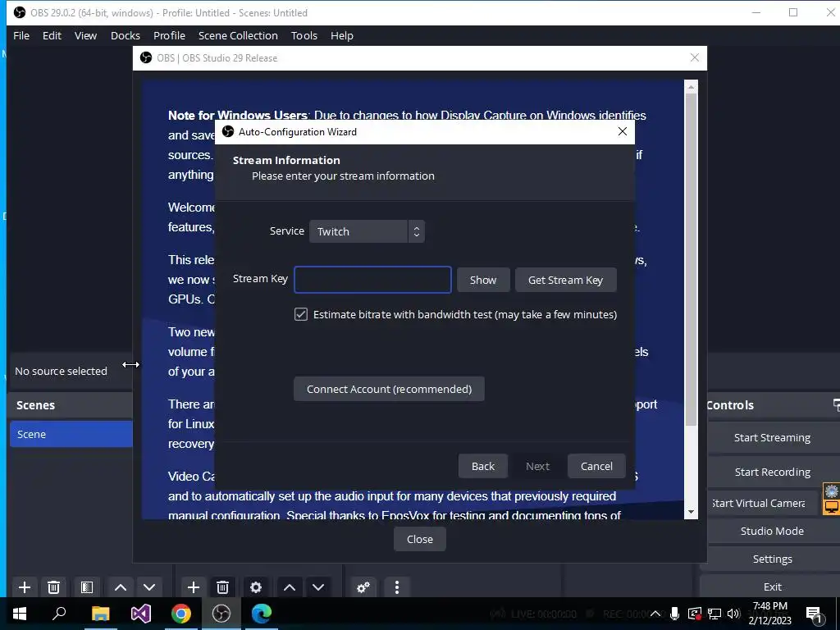
Task: Open Microsoft Edge from taskbar
Action: click(262, 614)
